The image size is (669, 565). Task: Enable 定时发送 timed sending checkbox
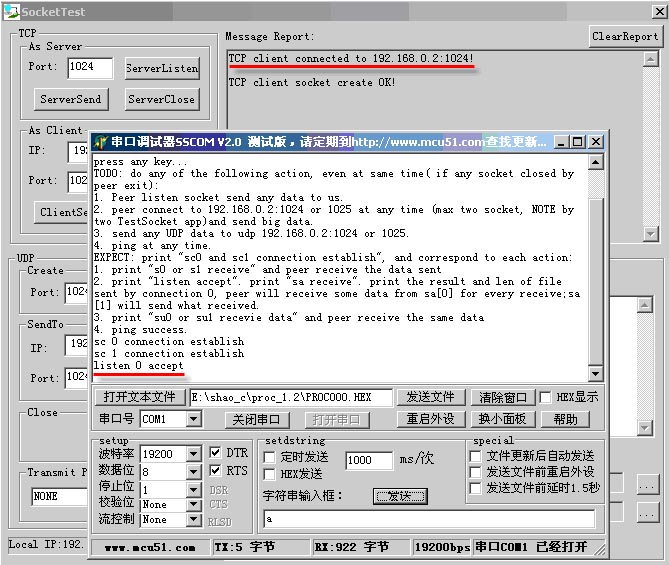269,457
